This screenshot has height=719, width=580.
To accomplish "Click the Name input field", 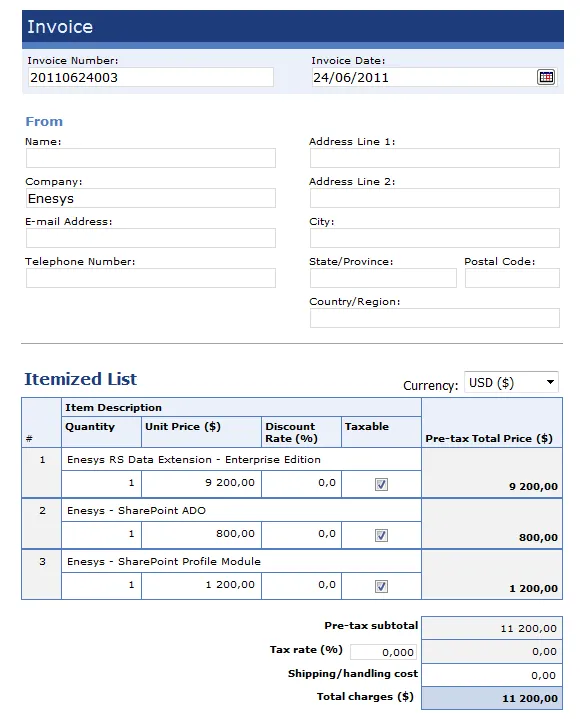I will coord(151,158).
